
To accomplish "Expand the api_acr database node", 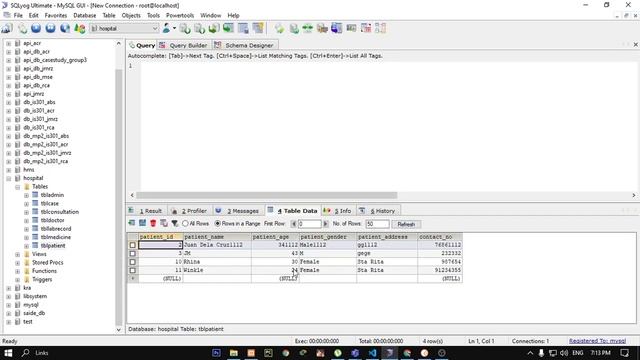I will pyautogui.click(x=9, y=43).
